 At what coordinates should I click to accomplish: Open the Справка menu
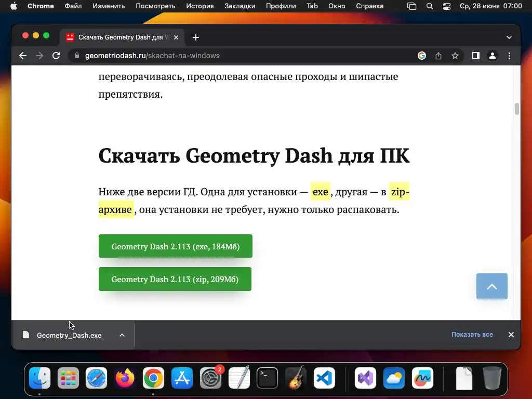tap(370, 6)
